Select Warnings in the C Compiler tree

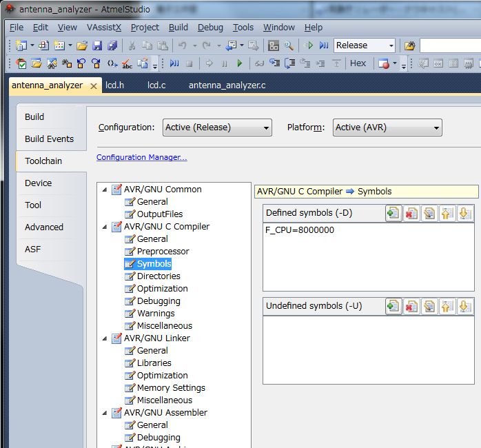pos(156,314)
